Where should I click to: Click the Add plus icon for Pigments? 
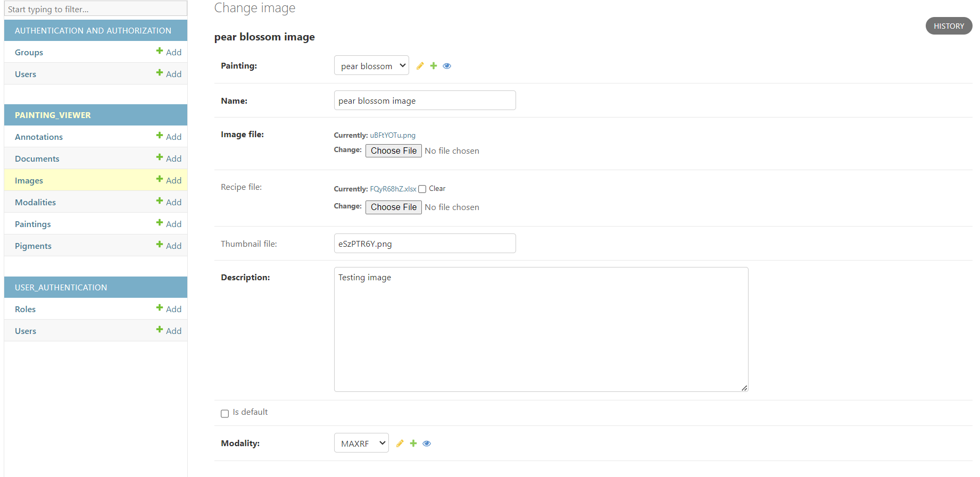[x=160, y=245]
